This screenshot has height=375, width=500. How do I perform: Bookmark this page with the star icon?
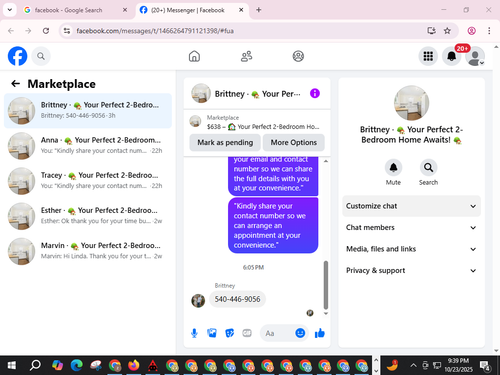447,31
